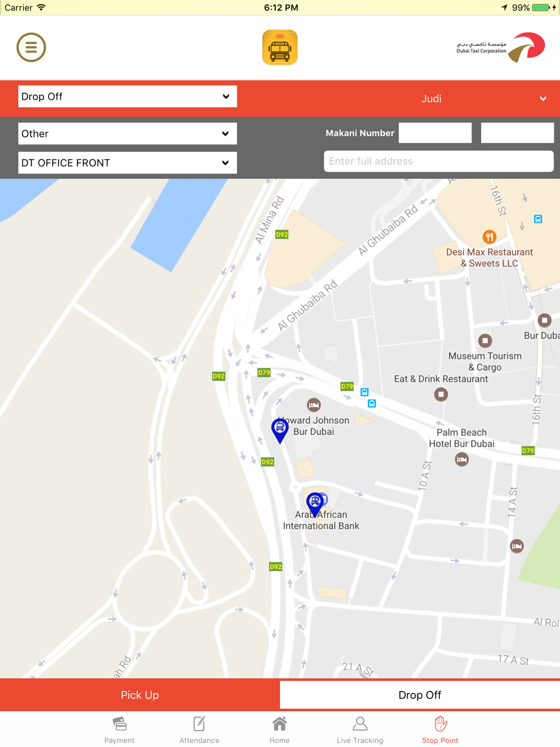Tap the D79 badge at the interchange
Screen dimensions: 560x747
[264, 373]
